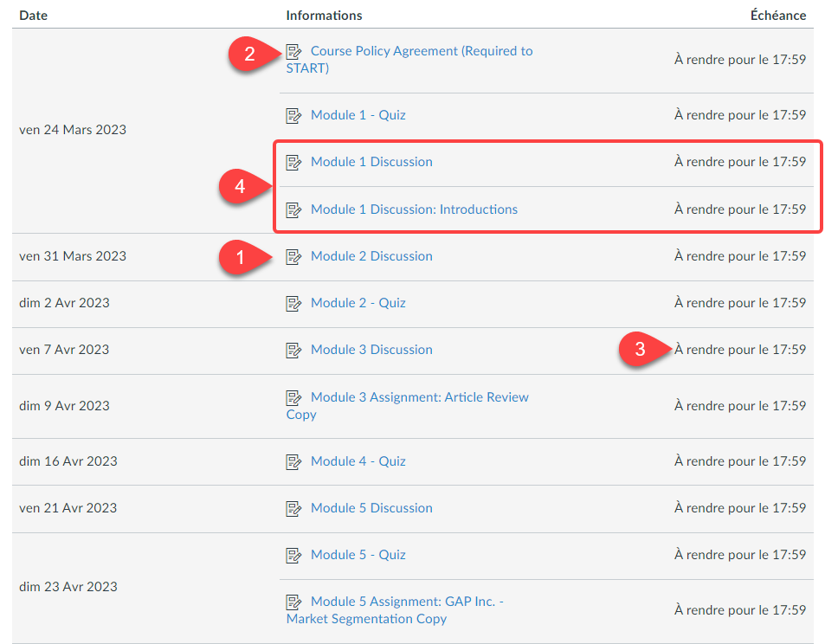825x644 pixels.
Task: Click the icon next to Module 5 Discussion
Action: tap(293, 508)
